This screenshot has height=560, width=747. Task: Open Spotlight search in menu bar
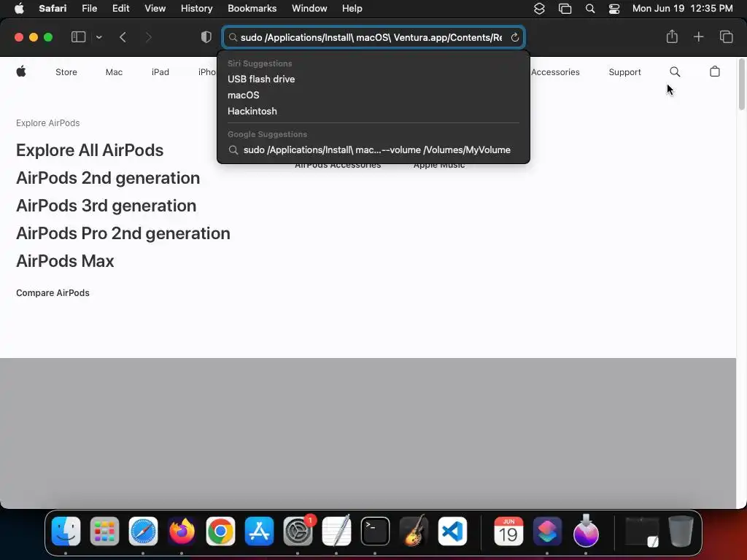[x=589, y=9]
